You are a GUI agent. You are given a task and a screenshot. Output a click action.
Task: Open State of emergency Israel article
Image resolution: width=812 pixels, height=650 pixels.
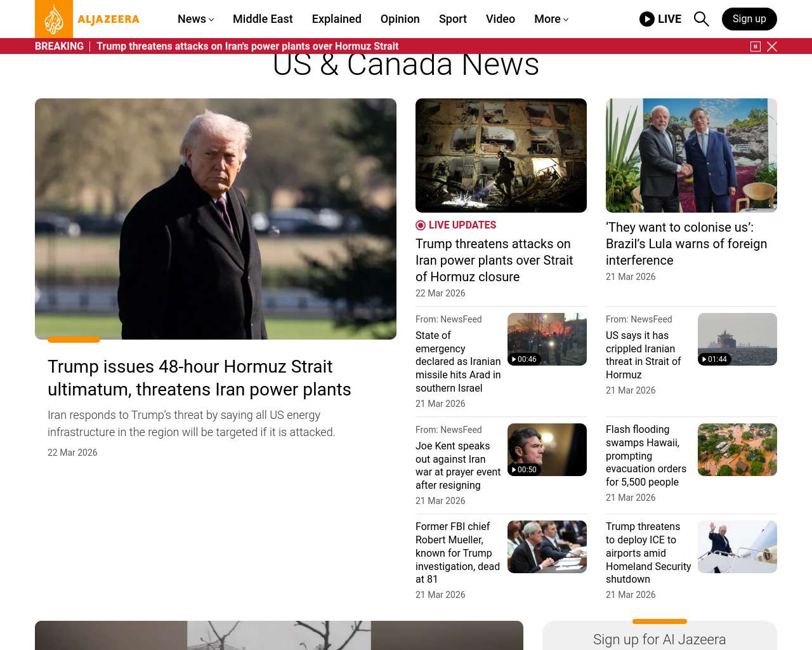[458, 362]
